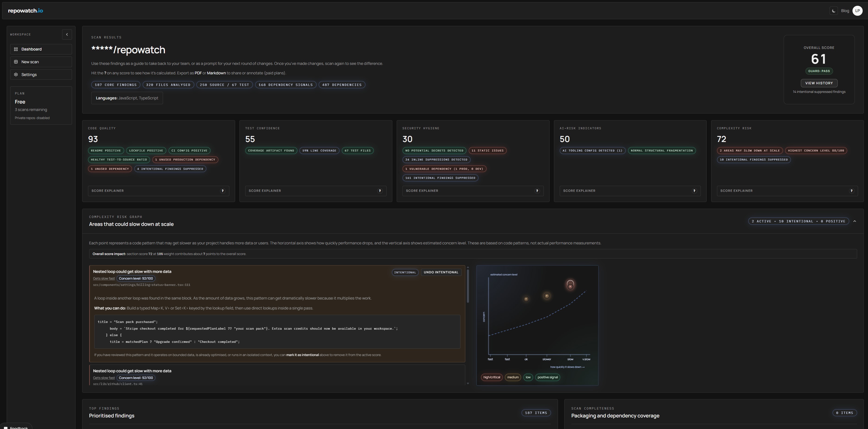
Task: Collapse the Complexity Risk Graph section chevron
Action: [855, 221]
